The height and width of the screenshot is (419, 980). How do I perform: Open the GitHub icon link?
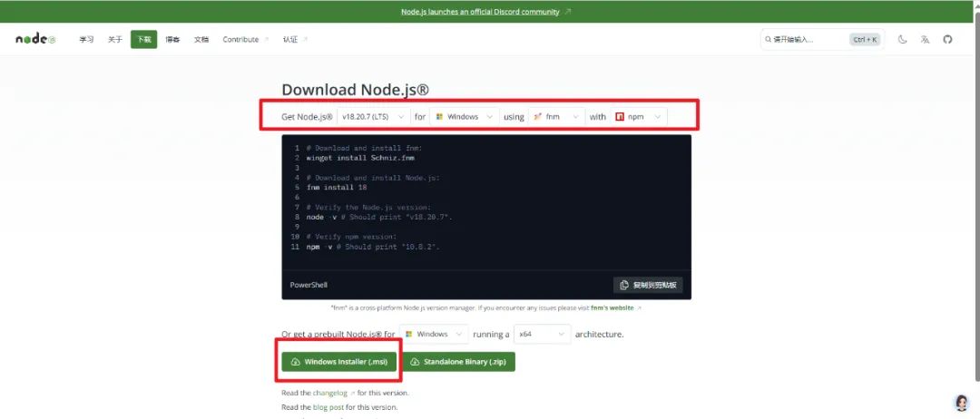pyautogui.click(x=947, y=39)
